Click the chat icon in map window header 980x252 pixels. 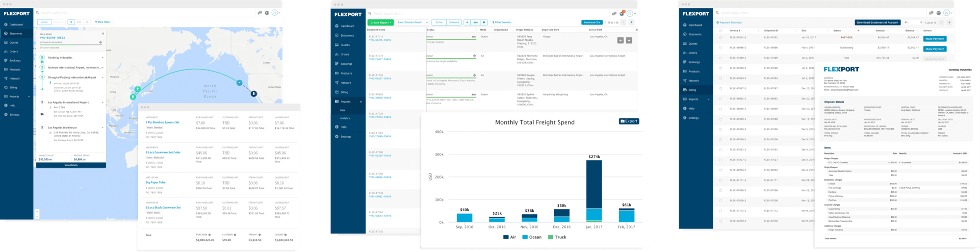[260, 13]
